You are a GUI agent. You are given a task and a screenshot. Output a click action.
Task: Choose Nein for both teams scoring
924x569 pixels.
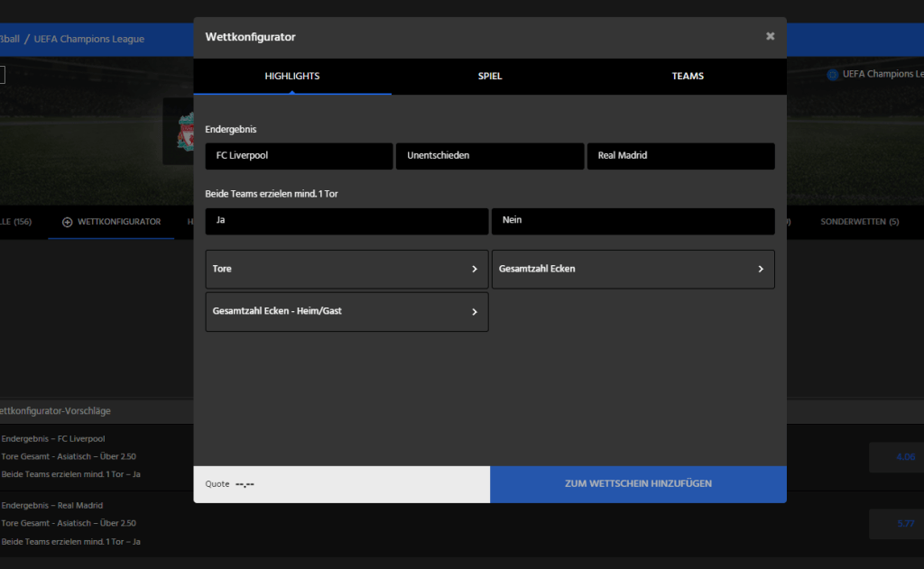(x=633, y=221)
